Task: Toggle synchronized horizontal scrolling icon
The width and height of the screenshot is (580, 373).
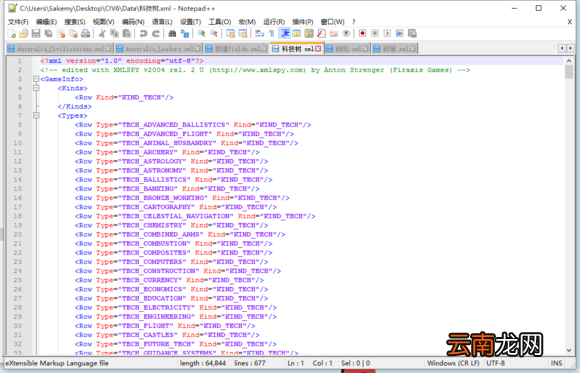Action: (x=243, y=34)
